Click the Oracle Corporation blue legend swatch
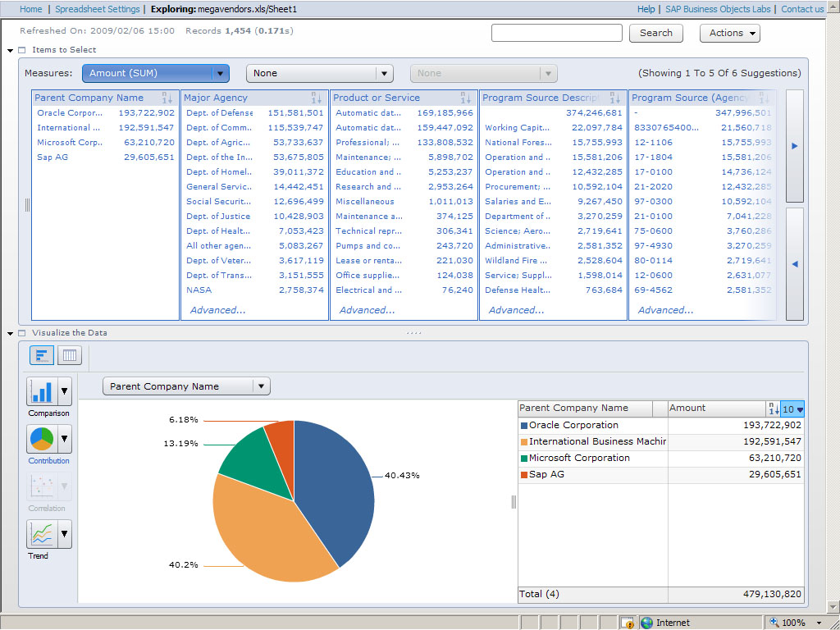Image resolution: width=840 pixels, height=630 pixels. tap(524, 425)
